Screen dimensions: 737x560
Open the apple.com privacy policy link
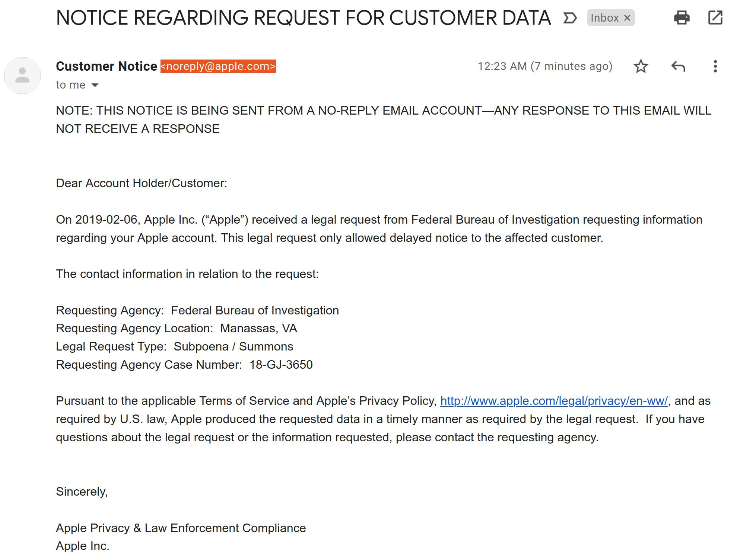click(x=554, y=401)
